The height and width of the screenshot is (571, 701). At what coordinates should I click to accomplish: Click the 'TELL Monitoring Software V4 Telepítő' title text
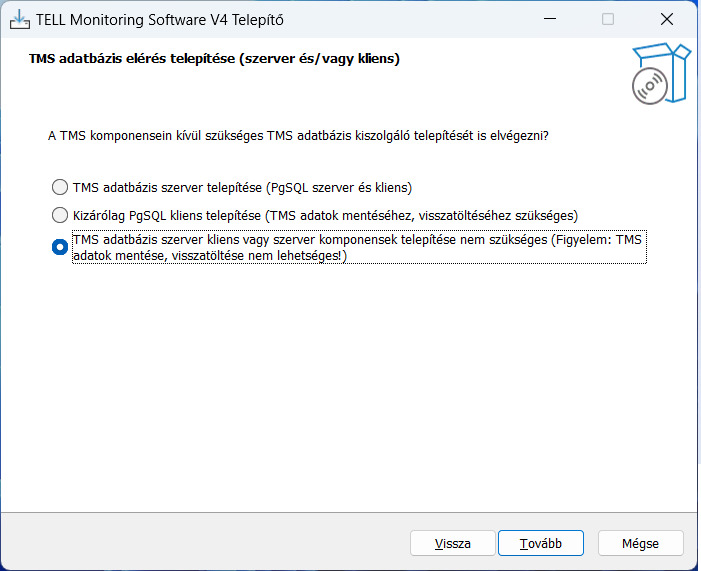pos(160,20)
